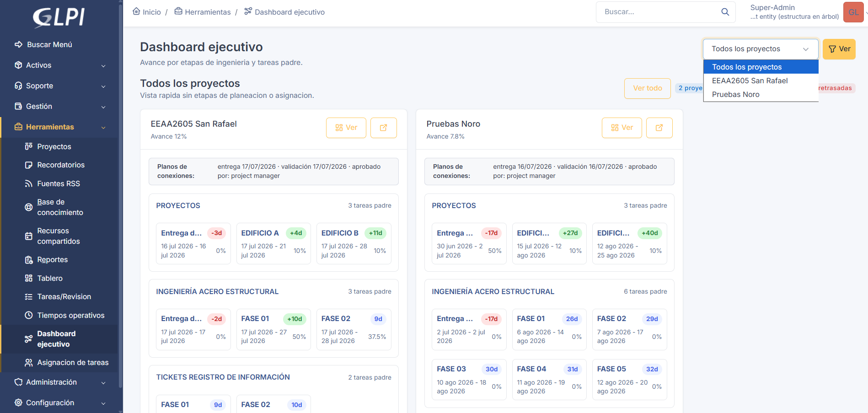Expand the Gestión menu chevron

[x=103, y=107]
